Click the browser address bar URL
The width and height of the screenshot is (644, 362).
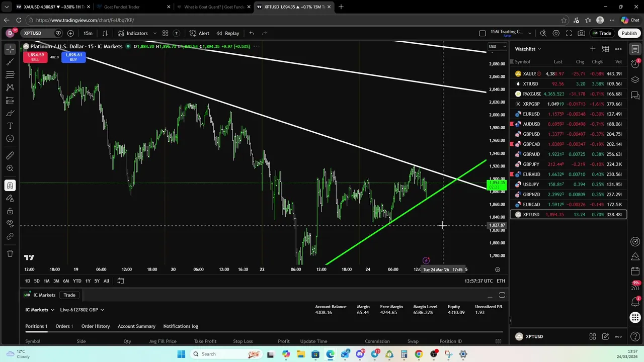click(x=85, y=20)
